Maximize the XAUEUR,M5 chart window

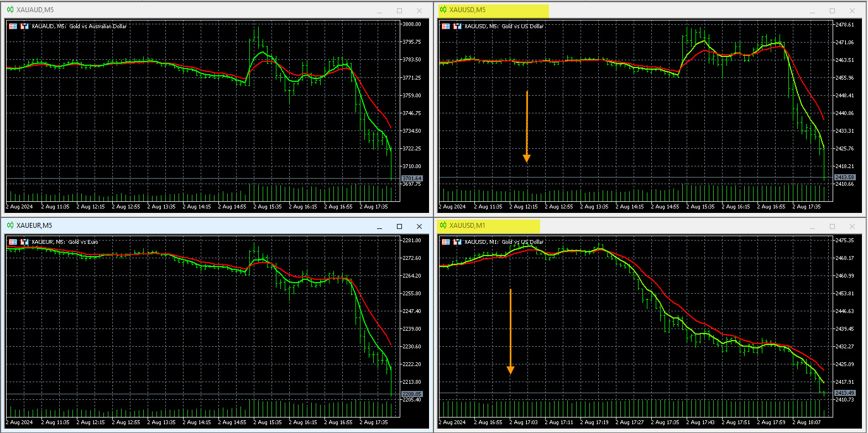[x=399, y=226]
